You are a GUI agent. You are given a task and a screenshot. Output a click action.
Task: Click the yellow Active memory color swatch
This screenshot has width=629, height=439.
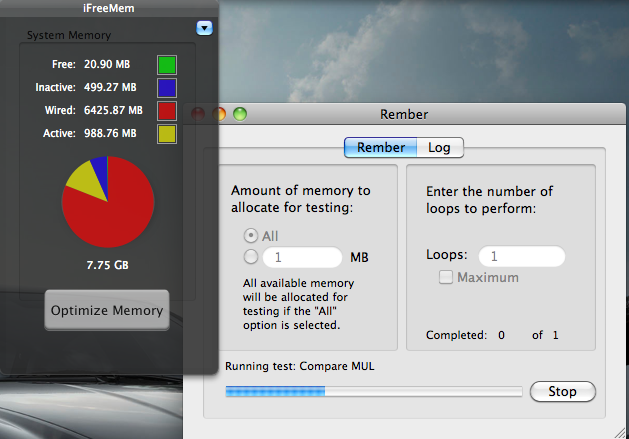click(x=166, y=134)
